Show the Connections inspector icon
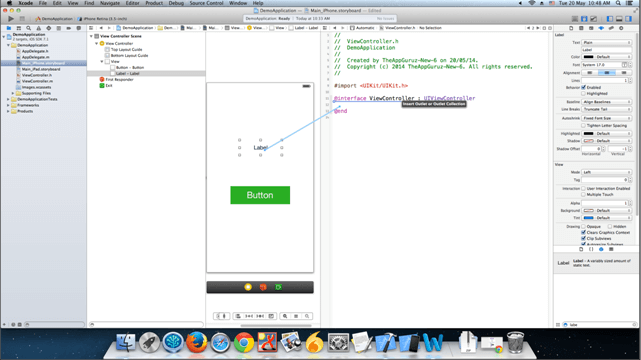641x360 pixels. [x=611, y=28]
